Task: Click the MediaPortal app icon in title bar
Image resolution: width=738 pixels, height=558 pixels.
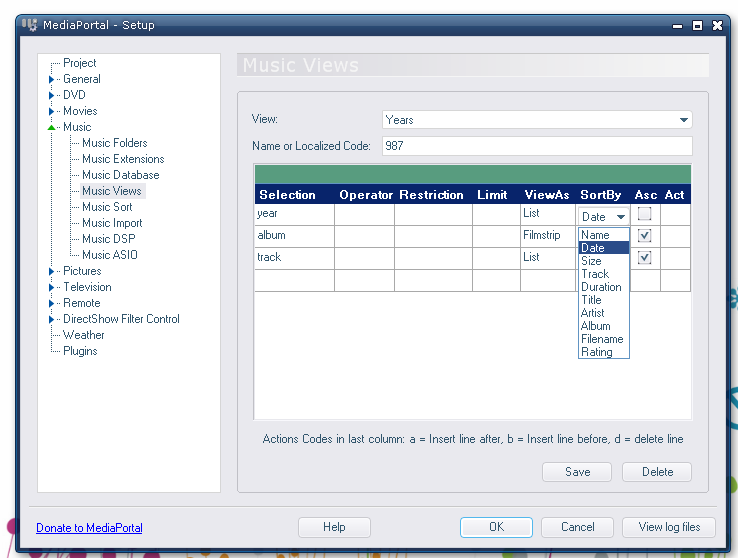Action: pyautogui.click(x=30, y=24)
